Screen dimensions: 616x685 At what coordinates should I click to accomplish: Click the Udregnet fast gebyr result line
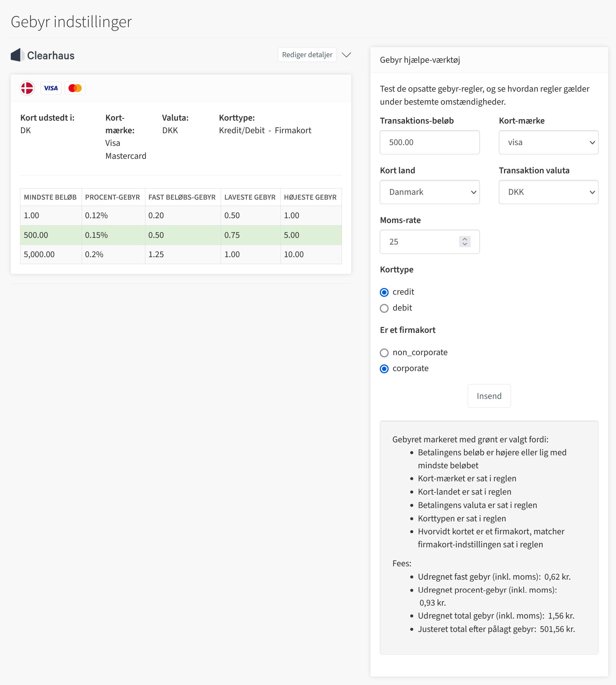(494, 577)
